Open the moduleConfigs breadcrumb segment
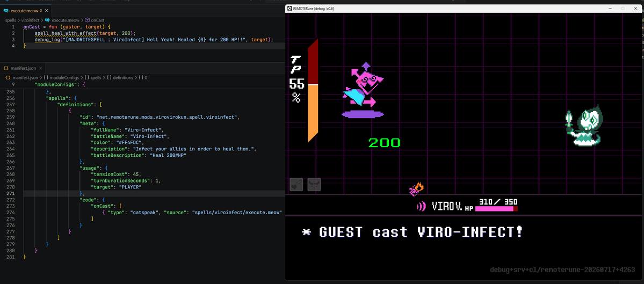The image size is (644, 284). pos(64,77)
